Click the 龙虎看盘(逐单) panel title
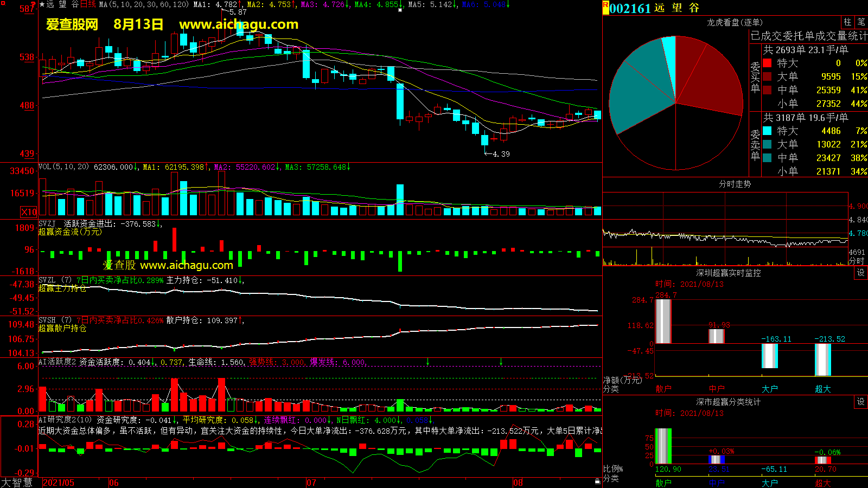868x488 pixels. click(735, 22)
